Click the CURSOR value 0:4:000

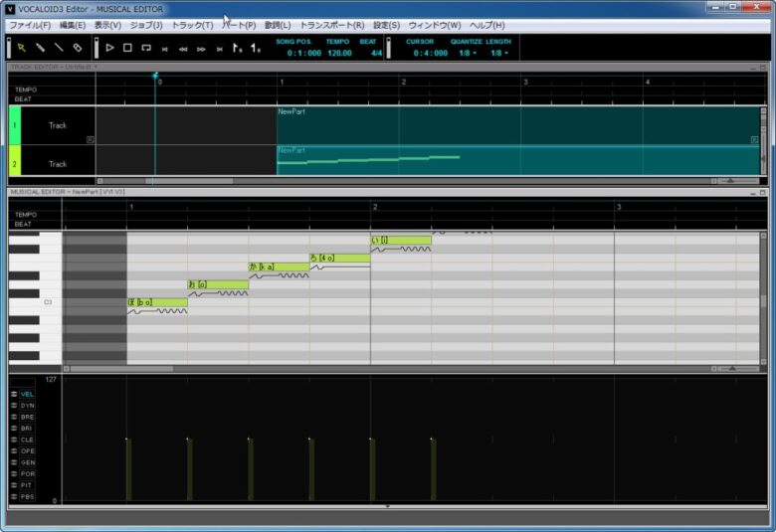(431, 53)
